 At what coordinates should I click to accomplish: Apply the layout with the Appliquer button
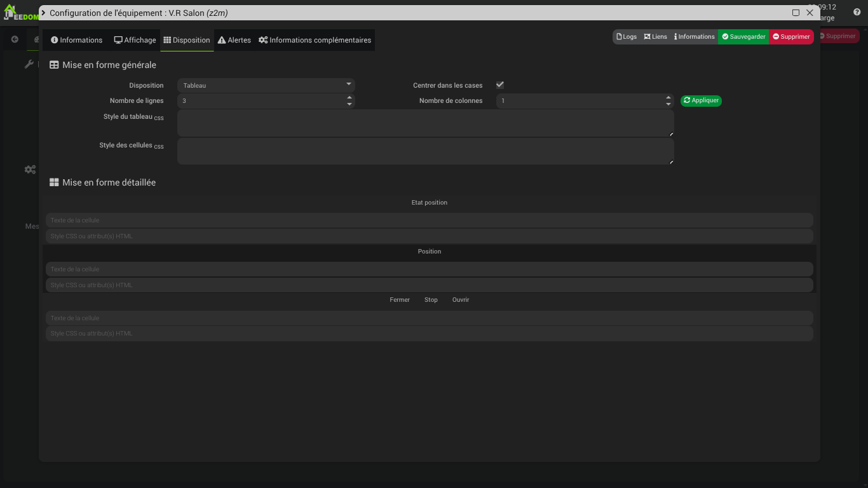[701, 100]
